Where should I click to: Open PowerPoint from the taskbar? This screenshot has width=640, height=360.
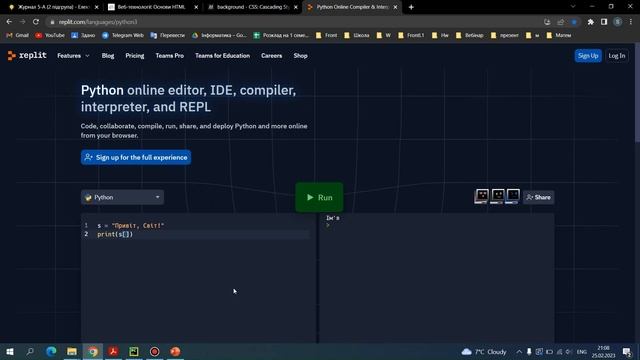click(x=175, y=351)
